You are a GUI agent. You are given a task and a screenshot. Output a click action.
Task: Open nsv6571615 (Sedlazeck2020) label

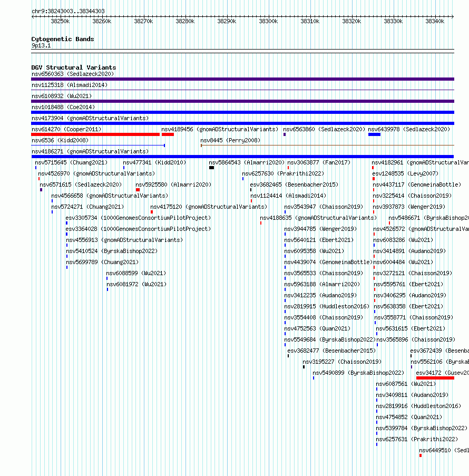81,185
